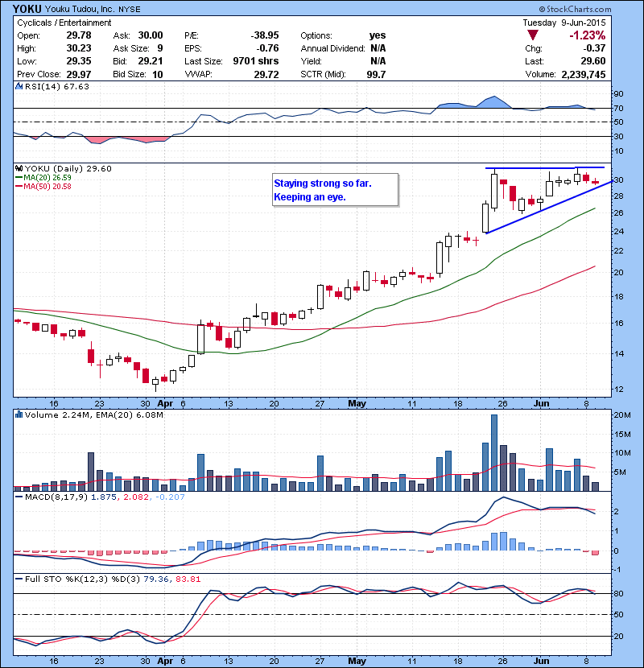The image size is (644, 668).
Task: Click the VWAP value 29.72
Action: coord(266,75)
